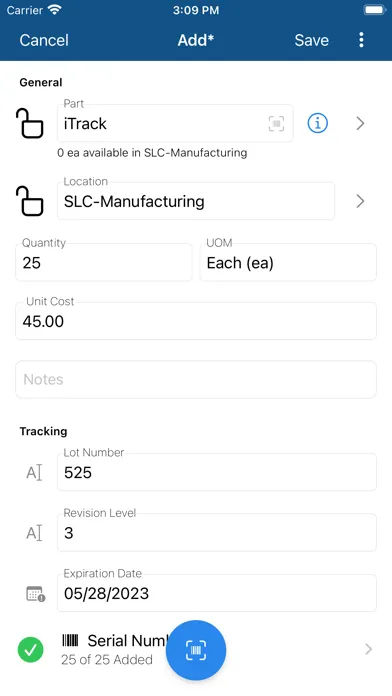The height and width of the screenshot is (696, 392).
Task: Tap the barcode icon next to Serial Numbers
Action: pos(70,640)
